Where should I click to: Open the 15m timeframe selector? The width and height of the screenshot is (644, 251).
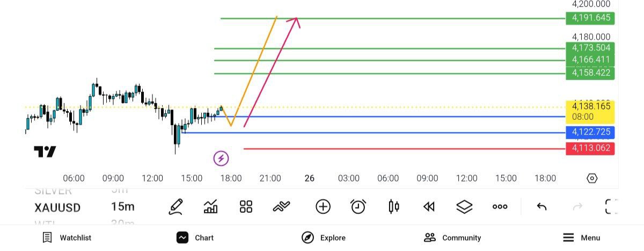123,207
